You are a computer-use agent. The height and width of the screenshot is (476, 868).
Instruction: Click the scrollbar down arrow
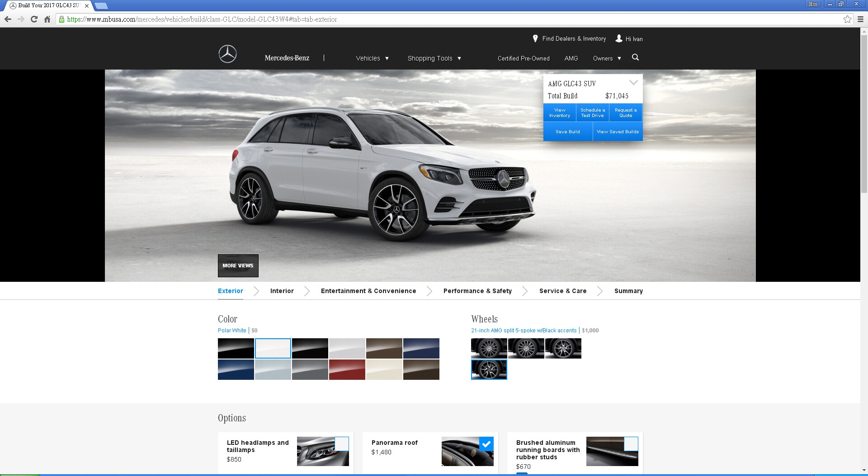(864, 470)
